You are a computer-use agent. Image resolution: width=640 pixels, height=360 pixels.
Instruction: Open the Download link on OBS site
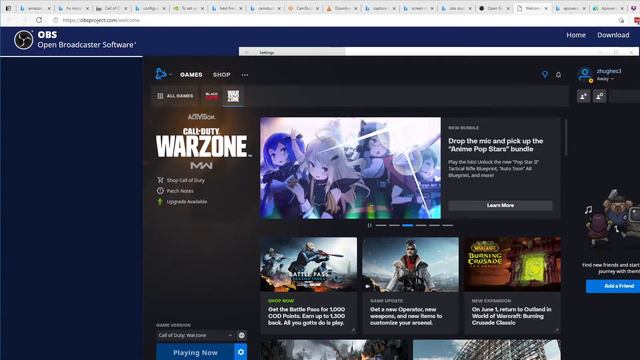[613, 35]
